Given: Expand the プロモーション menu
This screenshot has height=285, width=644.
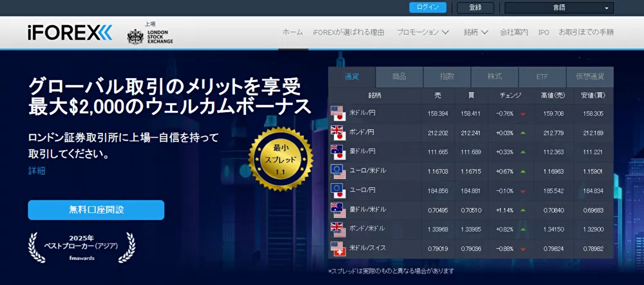Looking at the screenshot, I should point(422,32).
